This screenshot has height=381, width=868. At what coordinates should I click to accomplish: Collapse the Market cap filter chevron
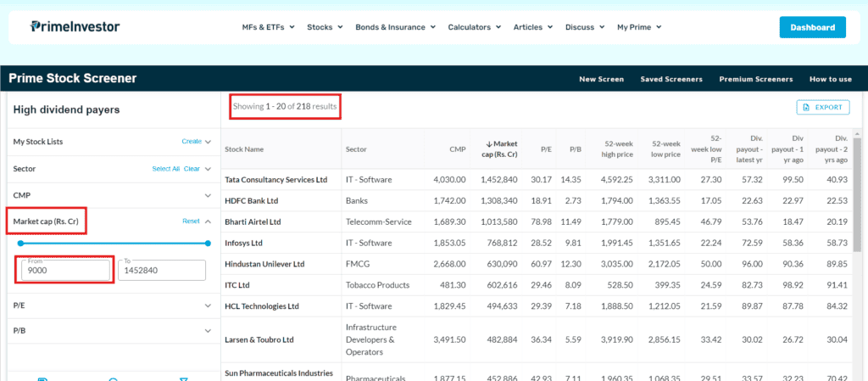[x=209, y=221]
